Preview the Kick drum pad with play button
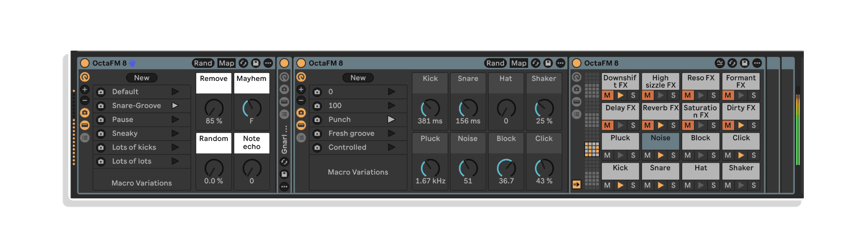The width and height of the screenshot is (868, 249). point(621,185)
